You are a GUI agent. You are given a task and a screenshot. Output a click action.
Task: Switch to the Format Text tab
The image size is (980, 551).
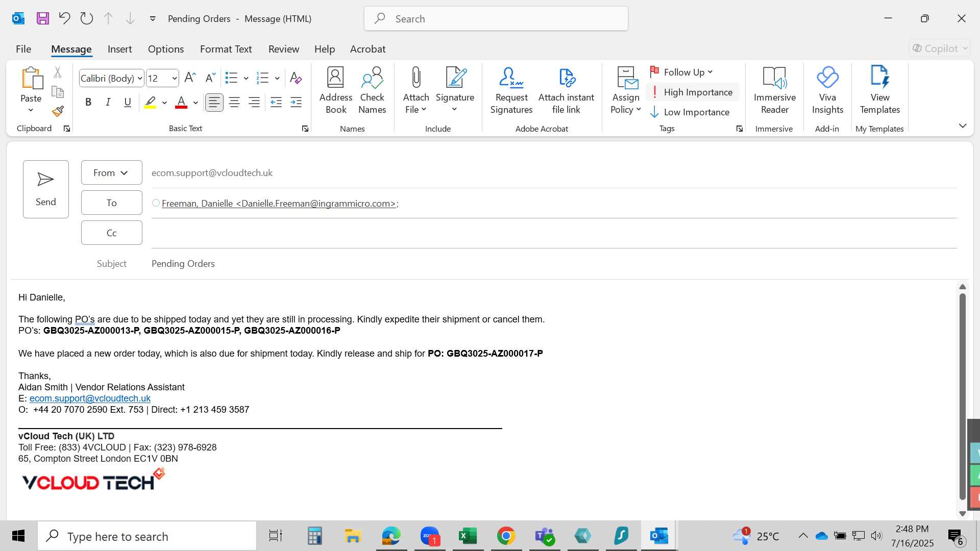point(226,49)
